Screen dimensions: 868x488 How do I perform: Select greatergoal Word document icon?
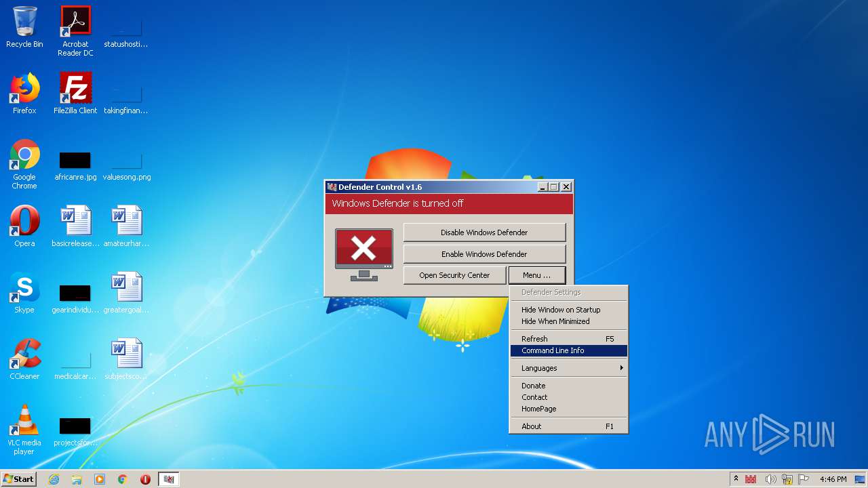127,293
